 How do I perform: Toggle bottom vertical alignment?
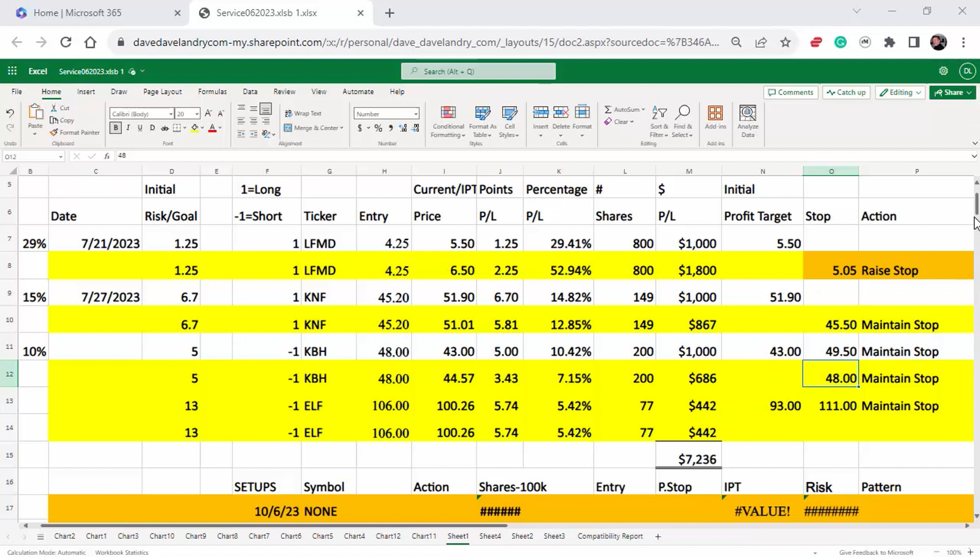pos(266,109)
